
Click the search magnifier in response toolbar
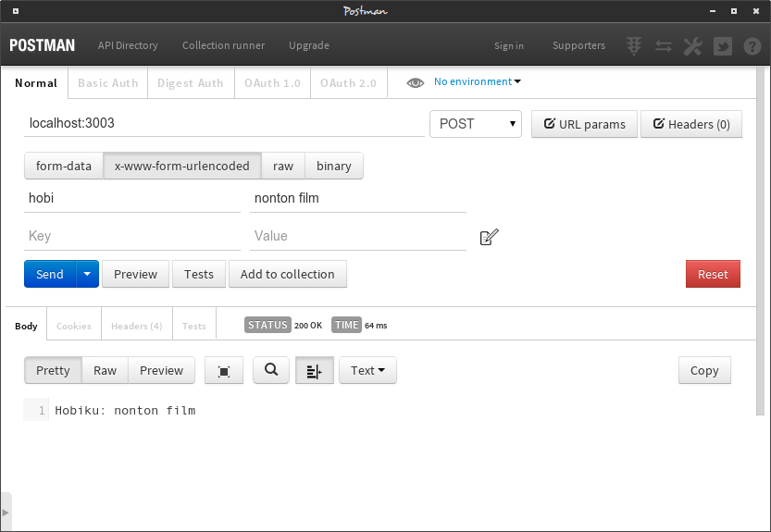pyautogui.click(x=271, y=370)
